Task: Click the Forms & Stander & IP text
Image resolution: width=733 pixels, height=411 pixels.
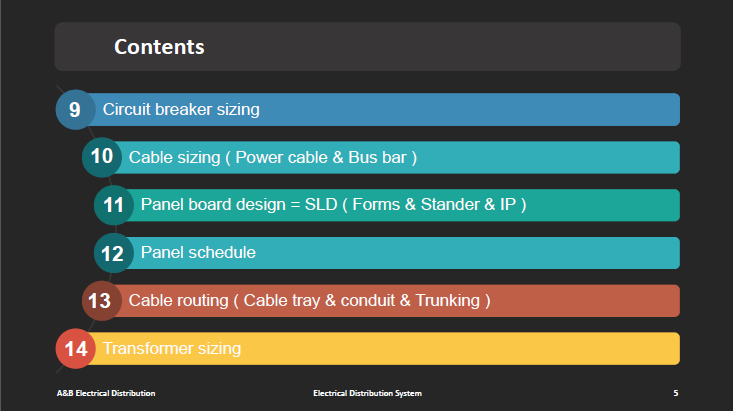Action: pyautogui.click(x=434, y=205)
